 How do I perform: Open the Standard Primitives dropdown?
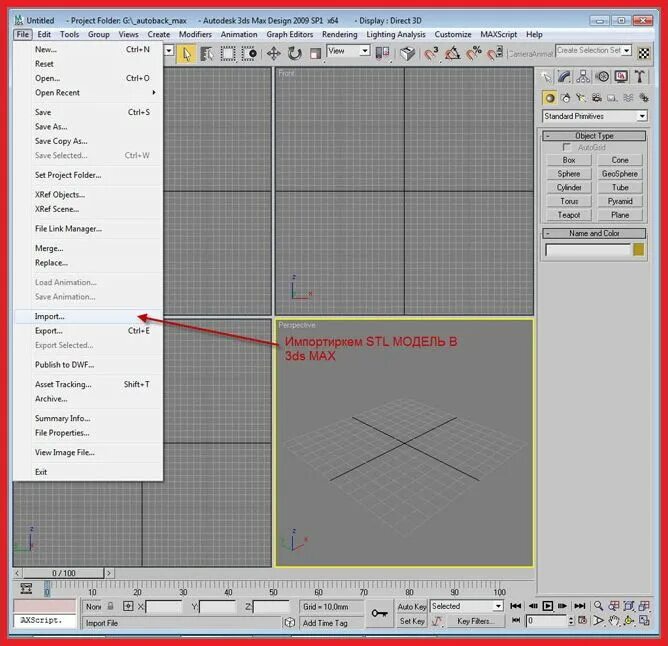[595, 116]
